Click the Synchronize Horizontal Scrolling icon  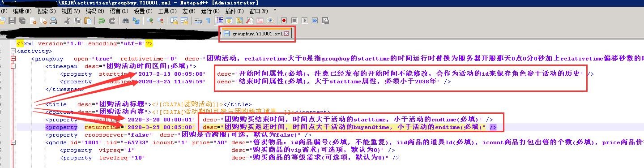pyautogui.click(x=184, y=21)
